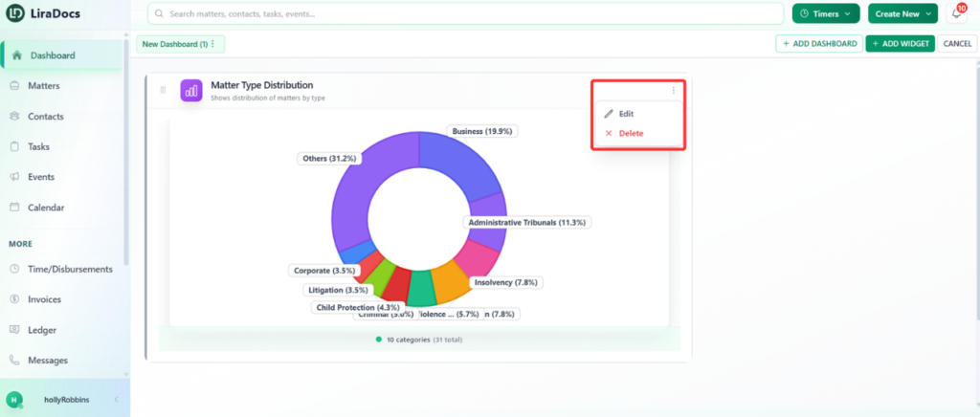The image size is (980, 417).
Task: Click the CANCEL button
Action: 957,44
